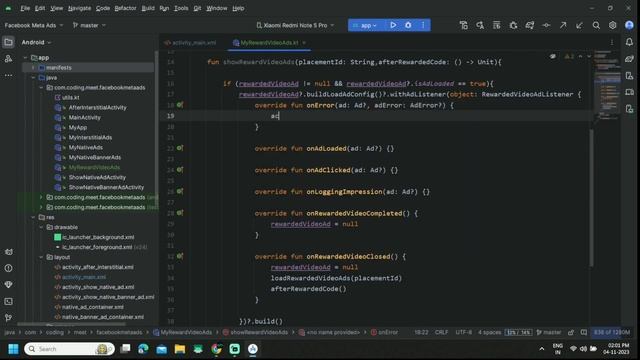Image resolution: width=640 pixels, height=360 pixels.
Task: Open the Project tool window folder icon
Action: point(9,42)
